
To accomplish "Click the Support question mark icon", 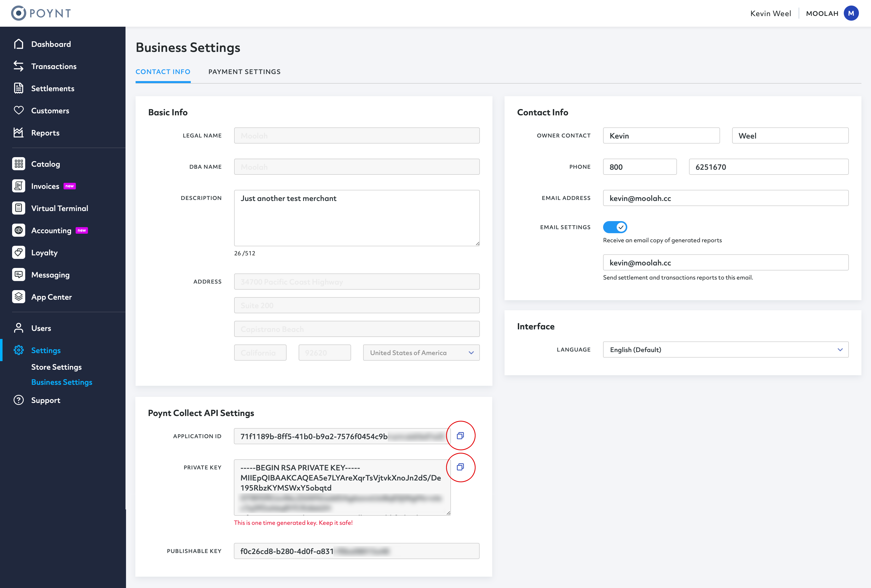I will (18, 400).
